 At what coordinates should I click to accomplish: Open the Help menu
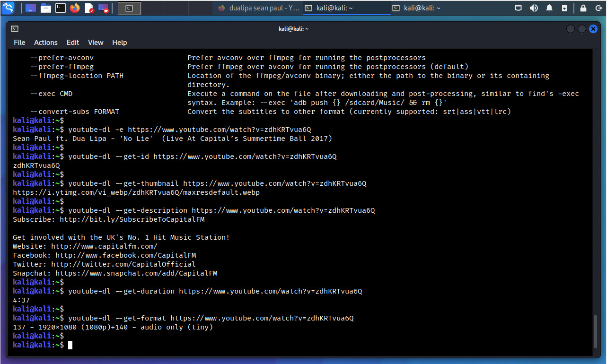[120, 43]
